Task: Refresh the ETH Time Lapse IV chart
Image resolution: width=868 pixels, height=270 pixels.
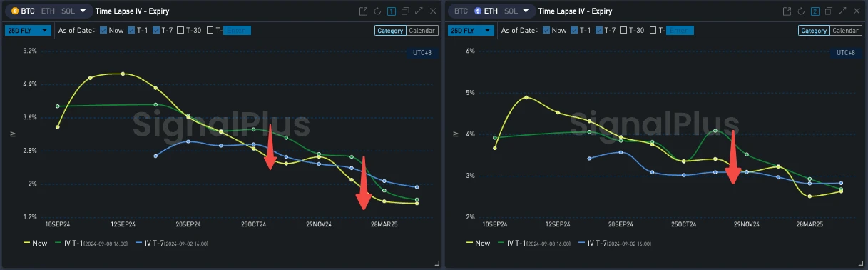Action: coord(801,11)
